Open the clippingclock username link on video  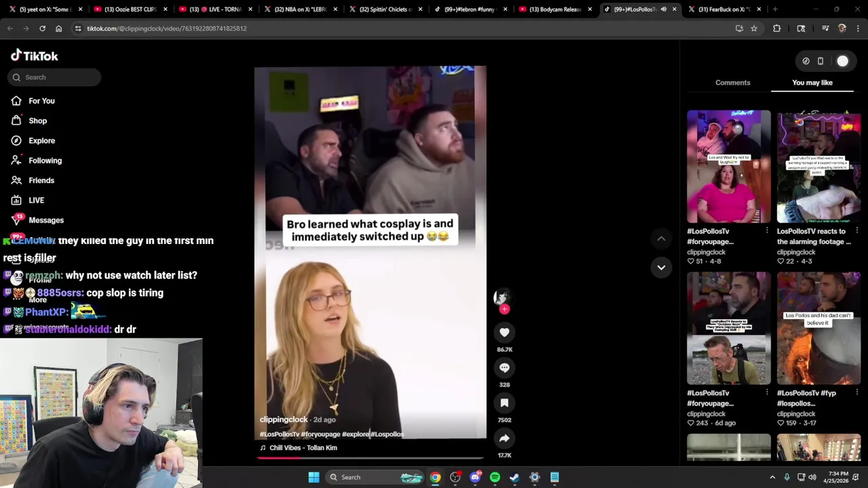[283, 420]
